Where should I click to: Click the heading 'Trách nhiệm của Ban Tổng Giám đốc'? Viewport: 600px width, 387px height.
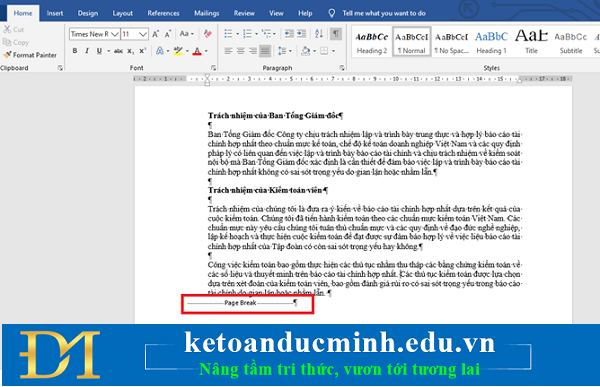pyautogui.click(x=275, y=115)
